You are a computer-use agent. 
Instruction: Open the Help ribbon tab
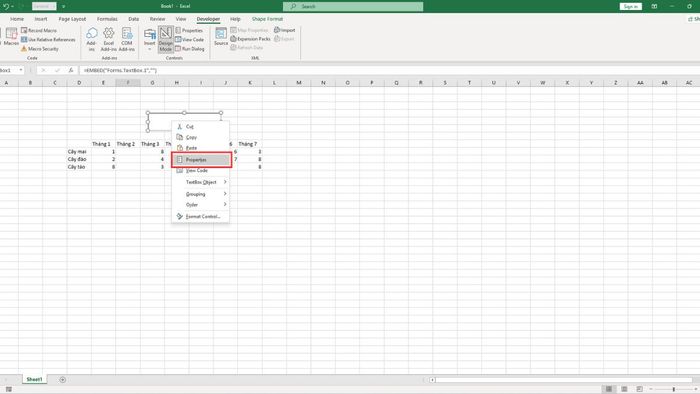click(235, 19)
